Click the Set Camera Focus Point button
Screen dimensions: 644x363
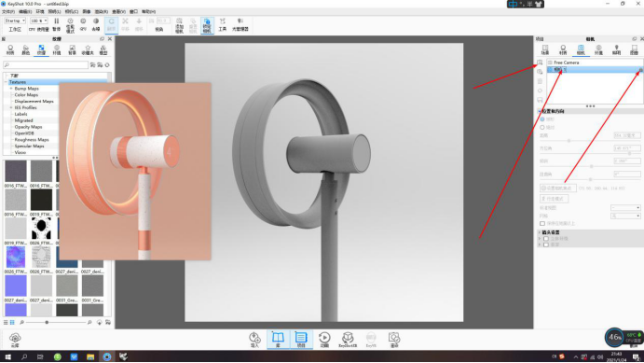coord(558,188)
